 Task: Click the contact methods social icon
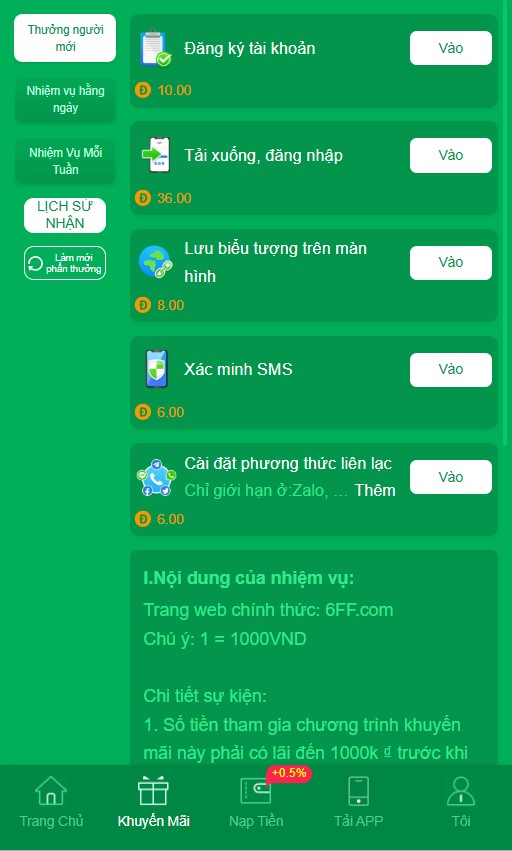point(156,478)
